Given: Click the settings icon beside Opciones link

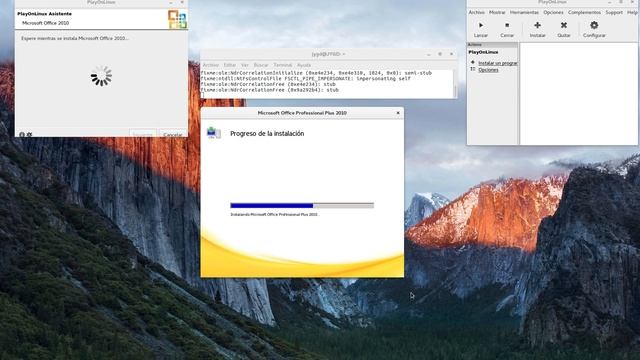Looking at the screenshot, I should [473, 70].
